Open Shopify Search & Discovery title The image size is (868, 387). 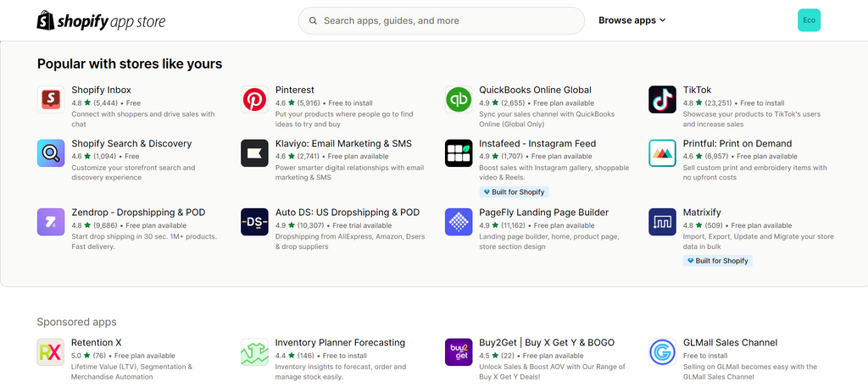(x=131, y=144)
